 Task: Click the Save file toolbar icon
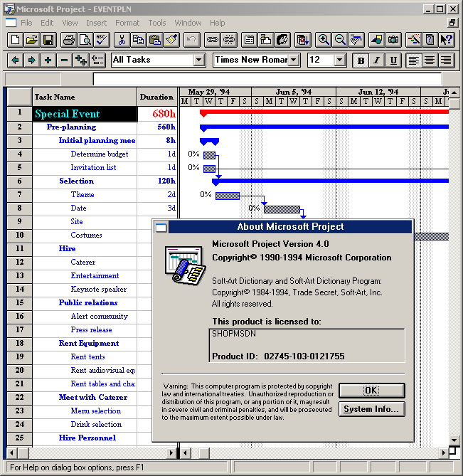(45, 40)
